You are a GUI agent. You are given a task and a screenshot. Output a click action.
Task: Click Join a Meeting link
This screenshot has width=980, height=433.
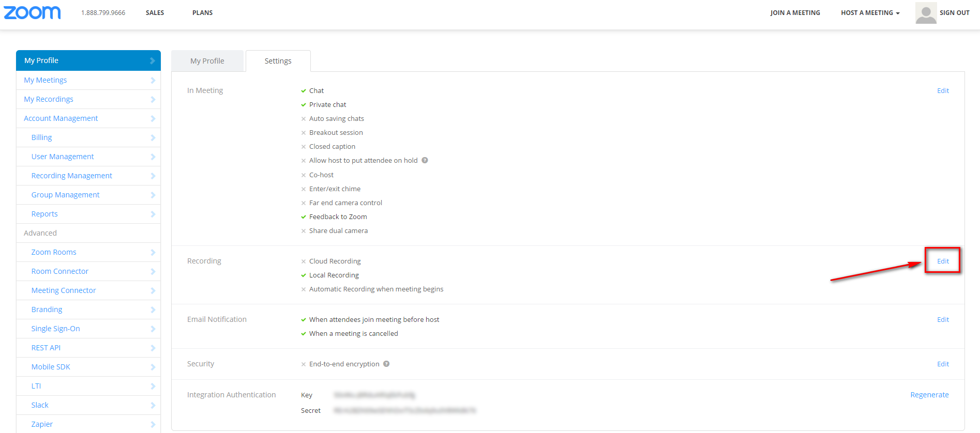[795, 13]
